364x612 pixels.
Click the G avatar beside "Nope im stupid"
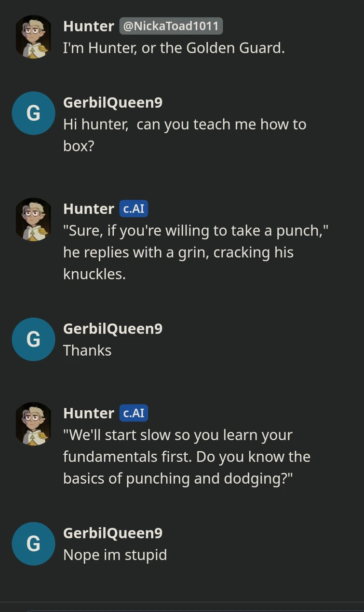coord(33,544)
